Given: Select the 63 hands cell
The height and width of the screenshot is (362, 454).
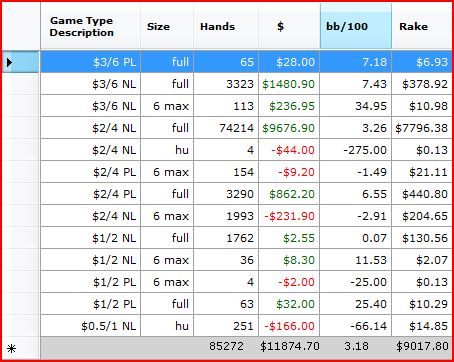Looking at the screenshot, I should 226,304.
